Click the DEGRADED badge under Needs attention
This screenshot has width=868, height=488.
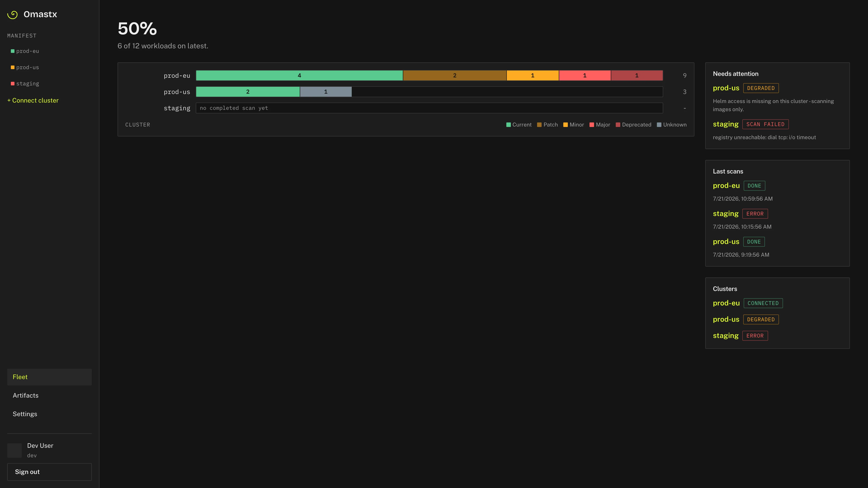pos(761,88)
